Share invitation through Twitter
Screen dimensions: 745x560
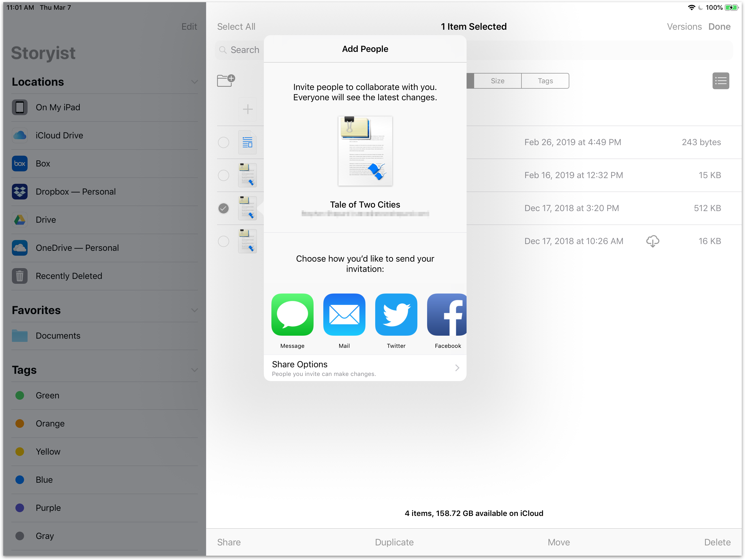pos(396,315)
